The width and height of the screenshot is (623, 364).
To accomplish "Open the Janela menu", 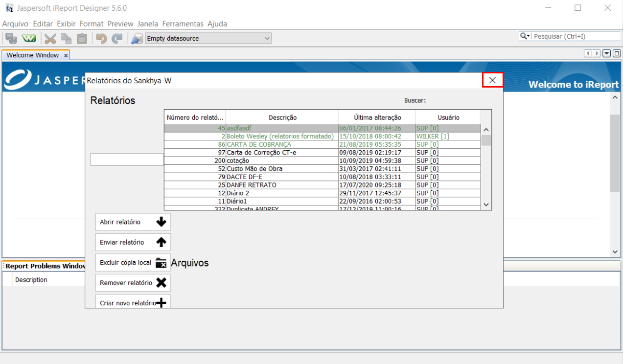I will pyautogui.click(x=148, y=23).
